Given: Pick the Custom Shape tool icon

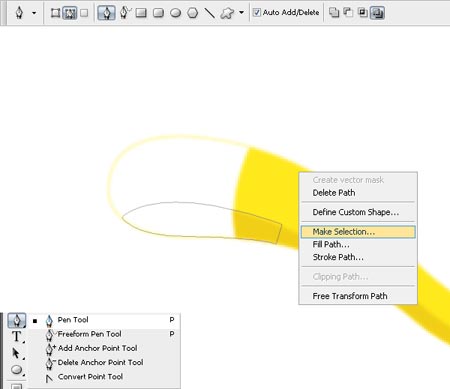Looking at the screenshot, I should [227, 13].
